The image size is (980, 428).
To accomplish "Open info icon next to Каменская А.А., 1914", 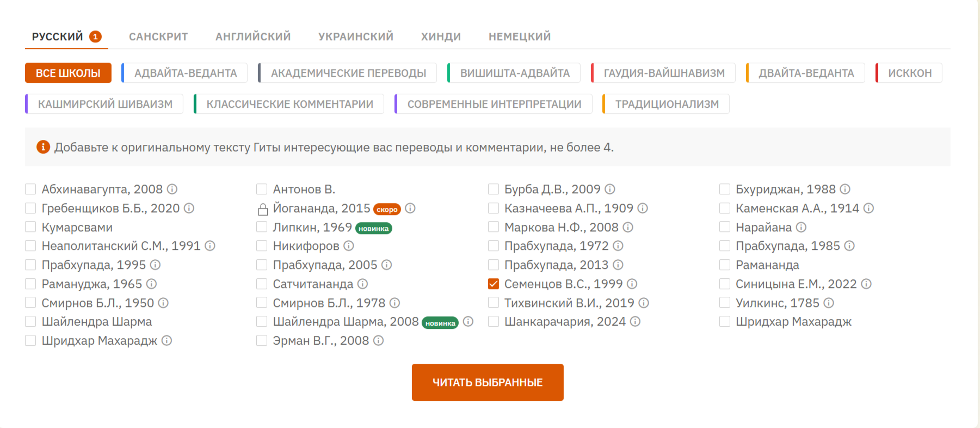I will pos(868,208).
